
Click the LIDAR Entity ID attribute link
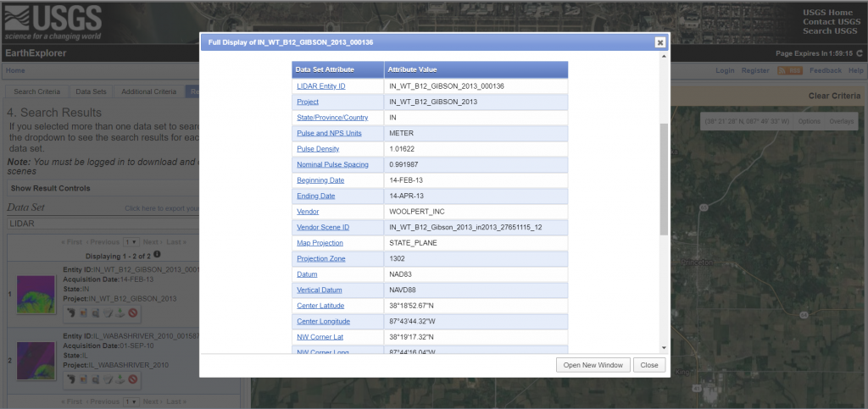pyautogui.click(x=321, y=86)
